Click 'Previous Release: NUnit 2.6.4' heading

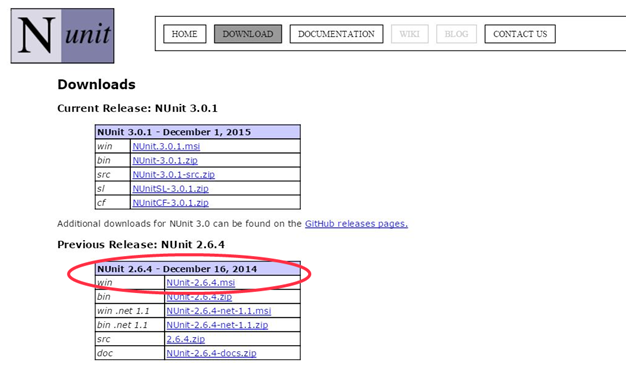pyautogui.click(x=141, y=244)
